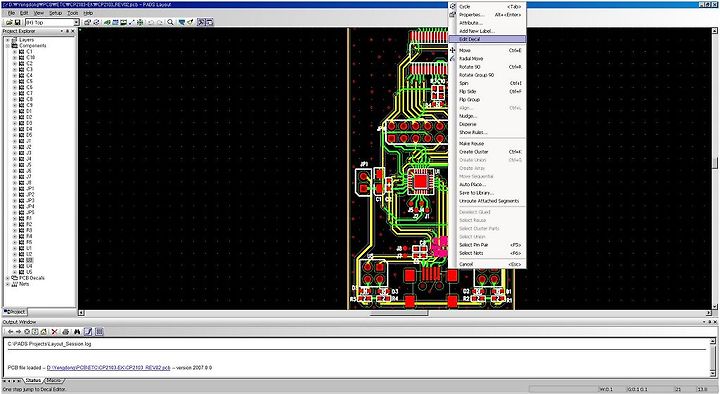The width and height of the screenshot is (720, 394).
Task: Click the magnifier Zoom tool icon
Action: point(170,22)
